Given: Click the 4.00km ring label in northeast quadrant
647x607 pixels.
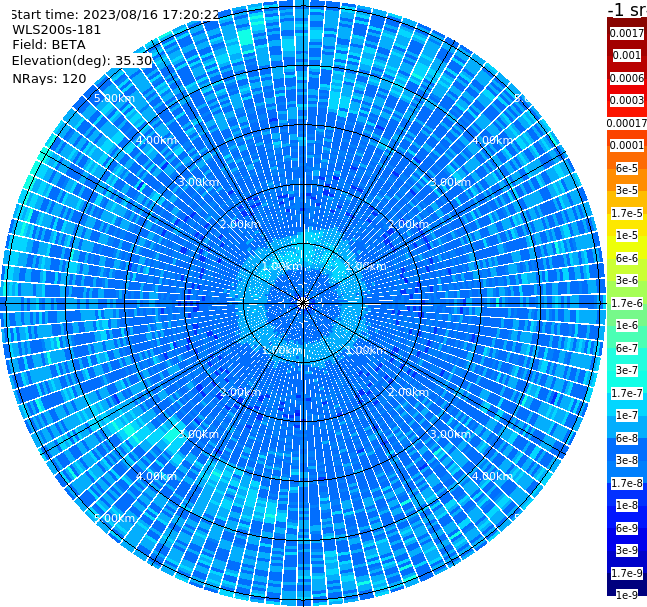Looking at the screenshot, I should [x=492, y=140].
